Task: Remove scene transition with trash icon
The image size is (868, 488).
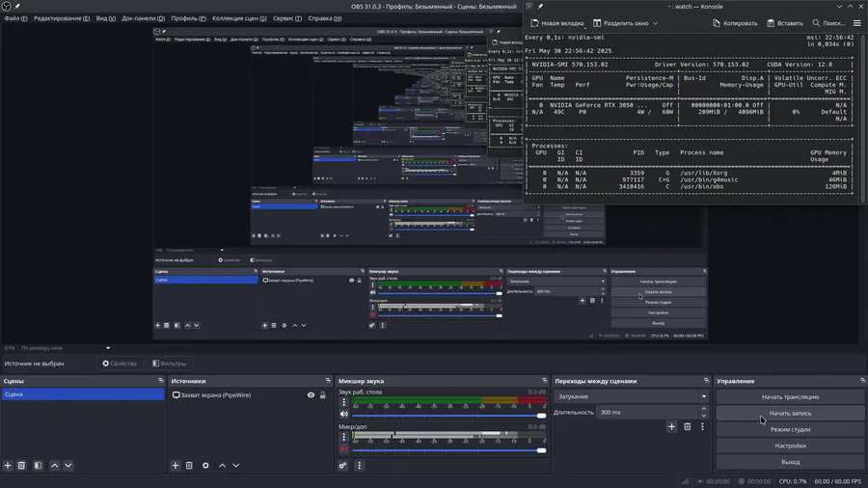Action: pos(687,426)
